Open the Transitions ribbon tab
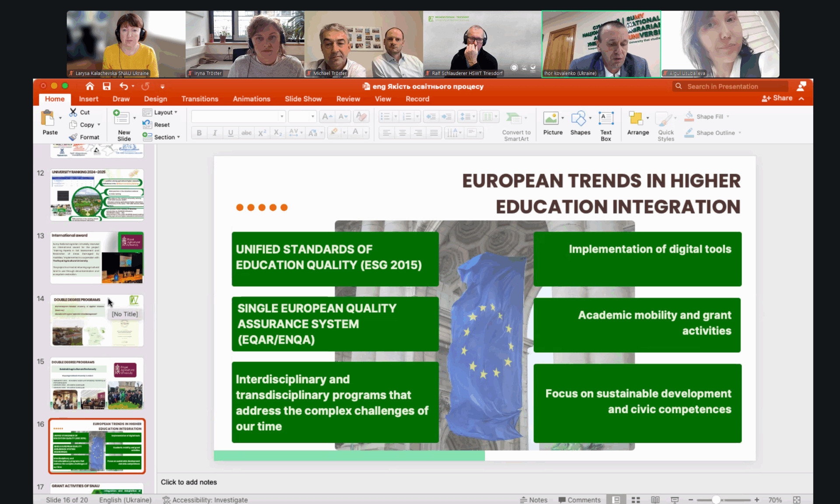This screenshot has width=840, height=504. click(199, 99)
